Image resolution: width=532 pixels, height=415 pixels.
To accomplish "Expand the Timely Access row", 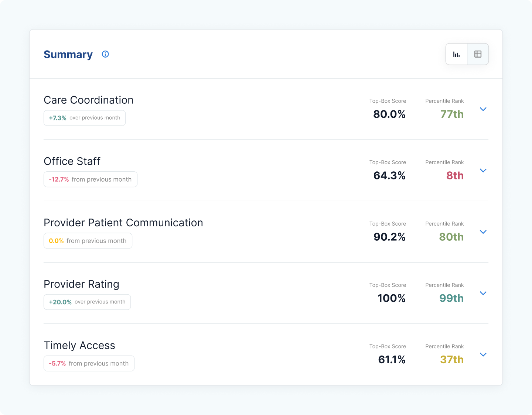I will 483,354.
